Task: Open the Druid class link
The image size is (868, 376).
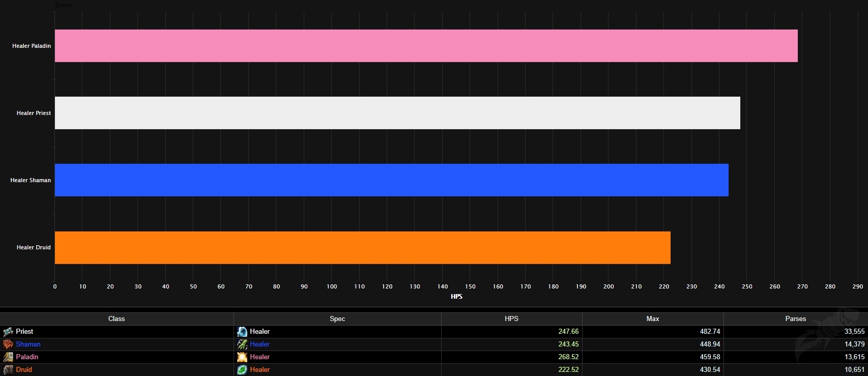Action: (24, 370)
